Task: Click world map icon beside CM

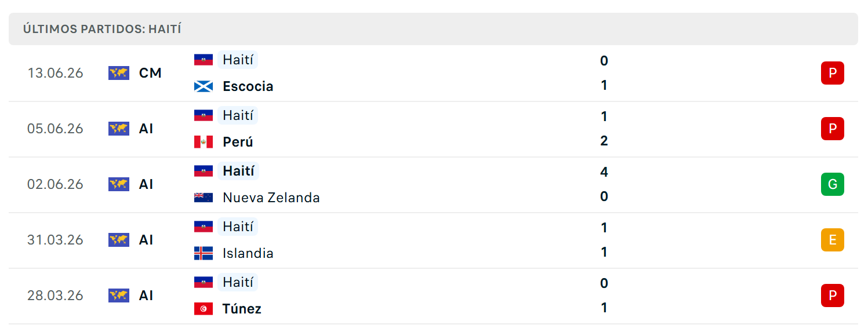Action: point(119,73)
